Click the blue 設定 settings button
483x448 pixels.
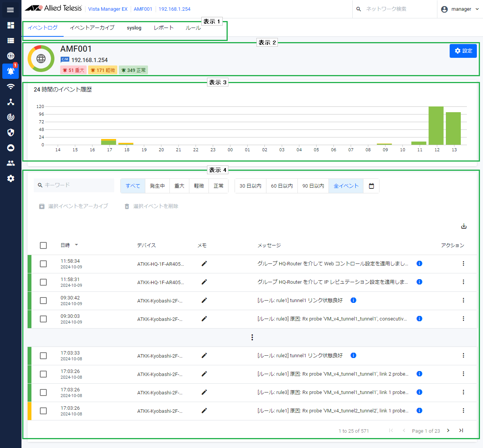[463, 51]
